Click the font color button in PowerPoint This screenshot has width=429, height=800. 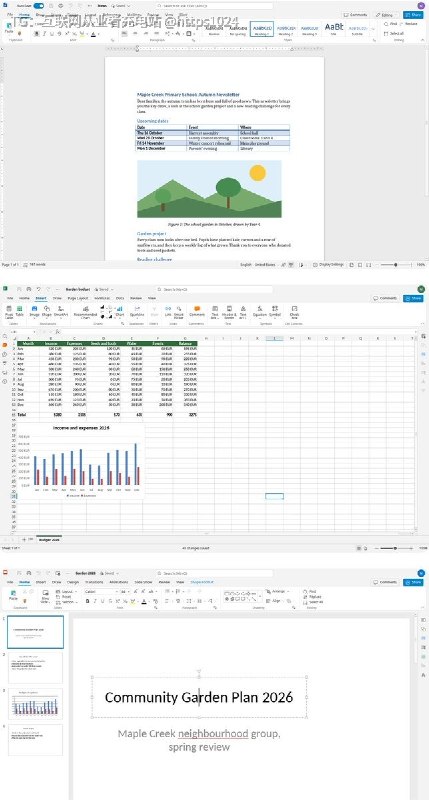(x=144, y=601)
